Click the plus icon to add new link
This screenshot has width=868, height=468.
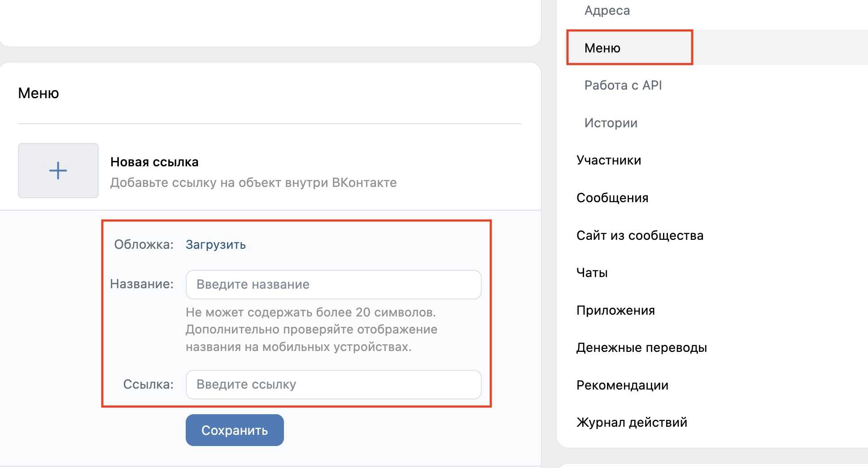click(x=58, y=171)
